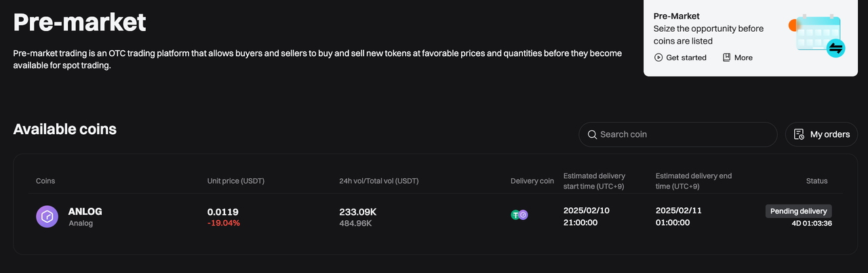Click the Pending delivery status badge
The width and height of the screenshot is (868, 273).
pyautogui.click(x=799, y=211)
